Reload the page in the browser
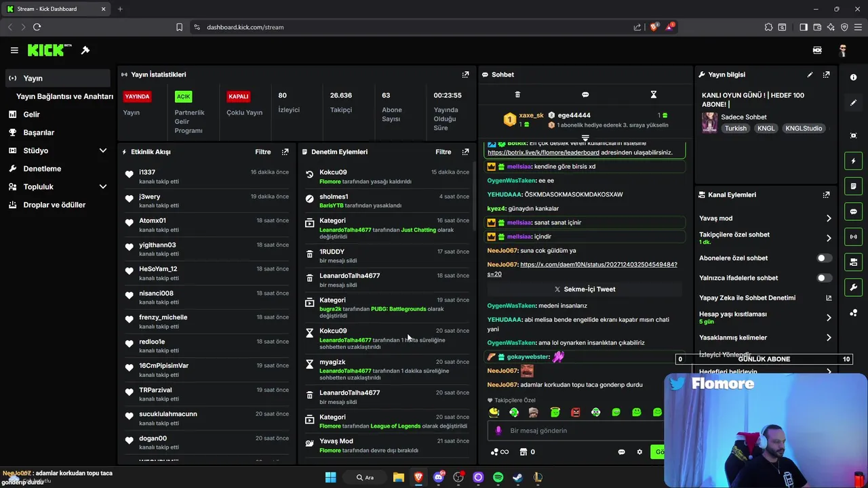Viewport: 868px width, 488px height. tap(37, 27)
